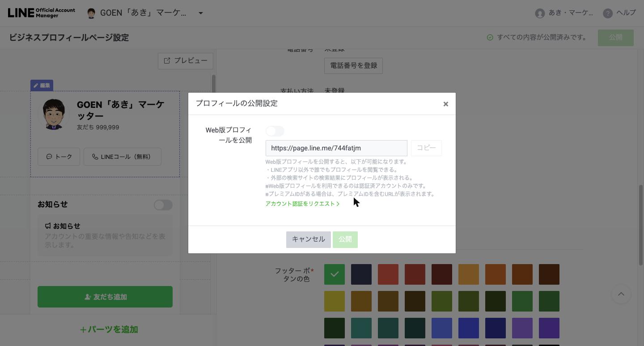
Task: Click the ヘルプ link
Action: pyautogui.click(x=626, y=13)
